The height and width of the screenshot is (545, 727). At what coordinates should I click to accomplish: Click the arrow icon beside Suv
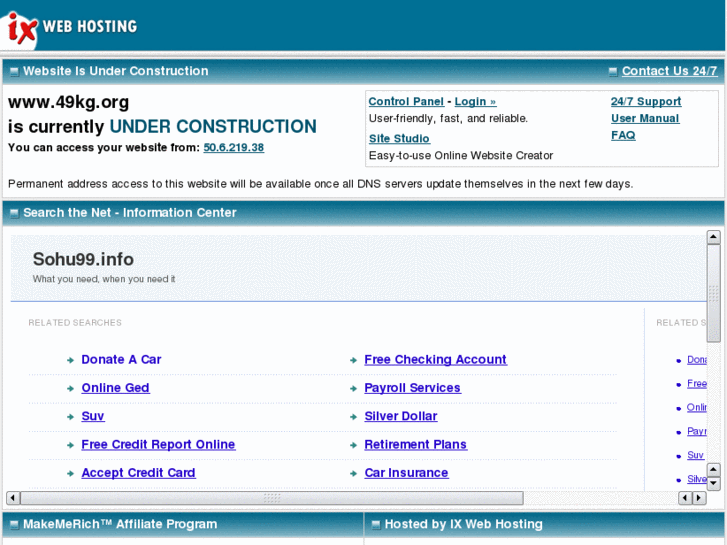coord(70,417)
